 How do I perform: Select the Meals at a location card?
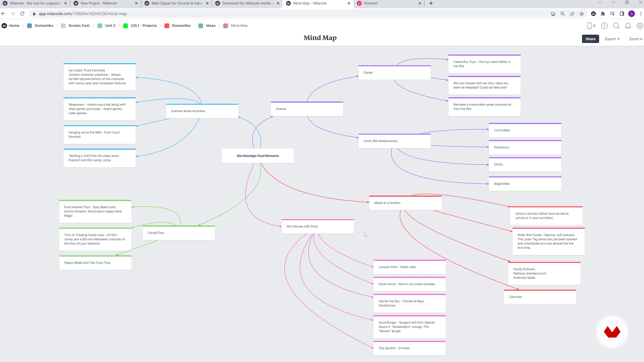[x=405, y=203]
